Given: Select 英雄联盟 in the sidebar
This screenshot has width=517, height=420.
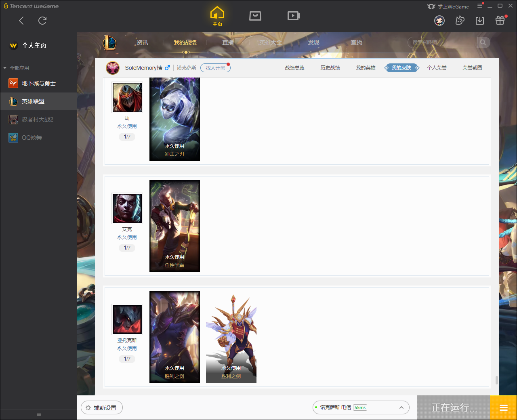Looking at the screenshot, I should click(39, 101).
